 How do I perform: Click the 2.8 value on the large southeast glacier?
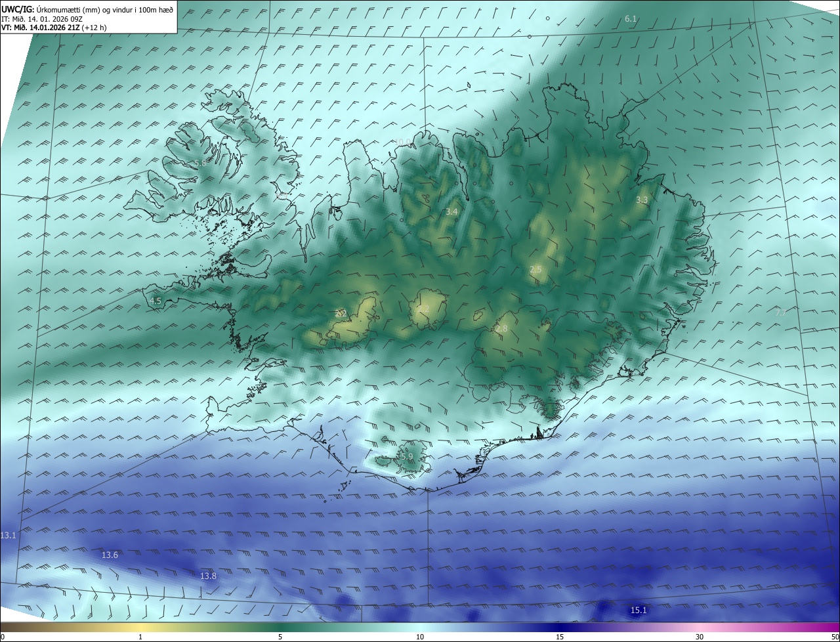[501, 328]
